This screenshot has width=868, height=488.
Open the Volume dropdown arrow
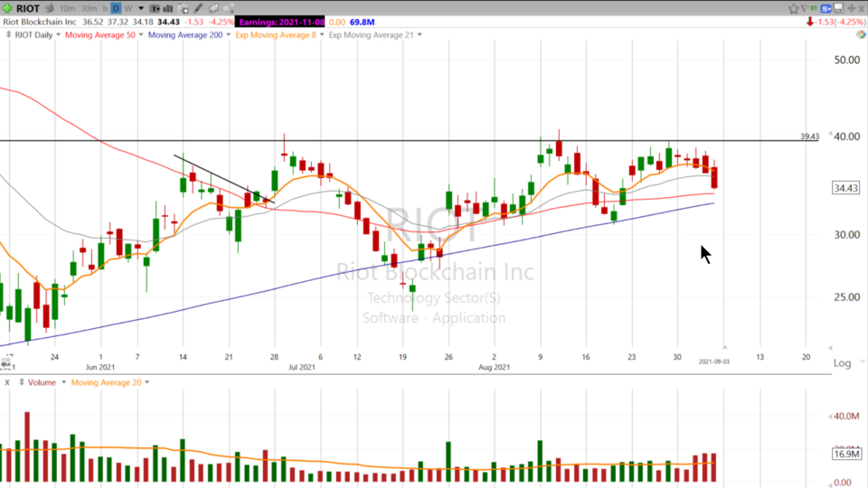63,382
